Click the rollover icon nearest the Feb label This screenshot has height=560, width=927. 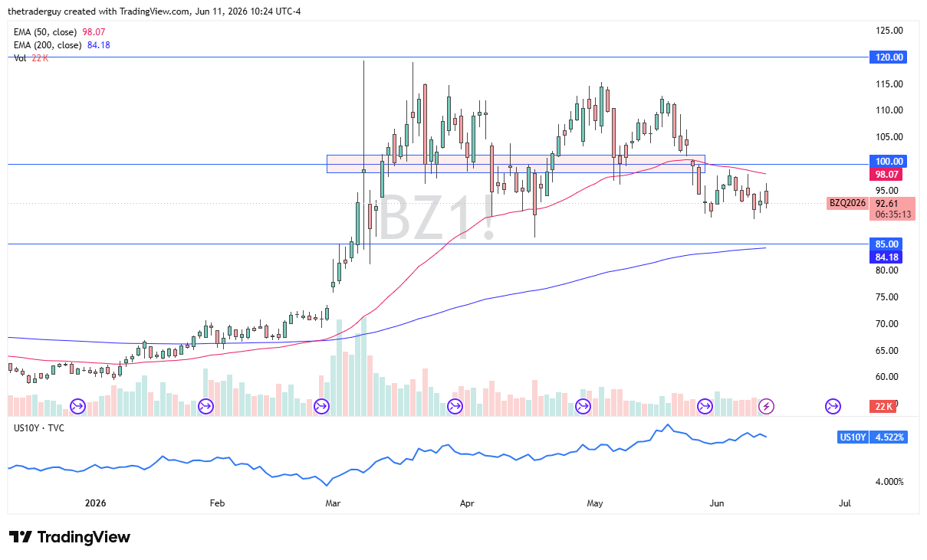(205, 406)
